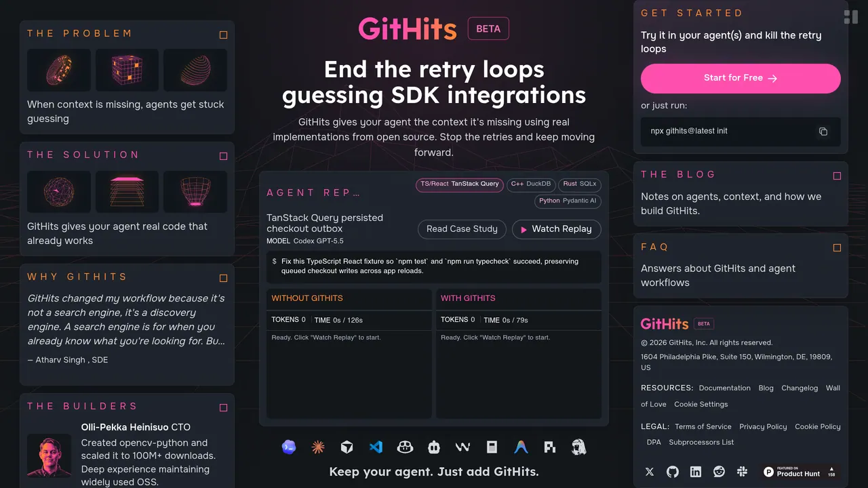Click the 'TIME 0s / 79s' readout

click(506, 320)
